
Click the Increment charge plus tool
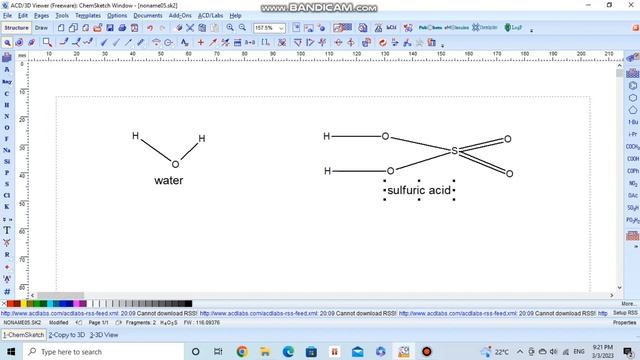point(200,42)
